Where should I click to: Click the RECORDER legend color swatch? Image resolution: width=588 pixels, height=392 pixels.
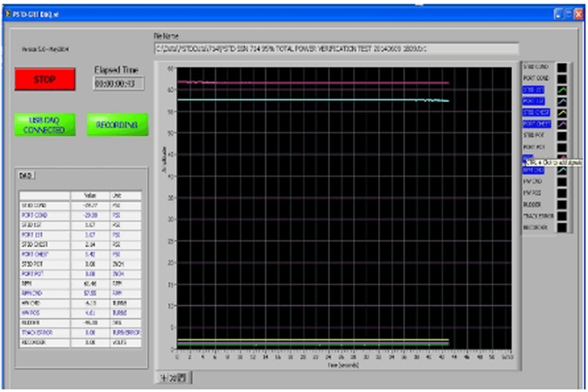562,228
